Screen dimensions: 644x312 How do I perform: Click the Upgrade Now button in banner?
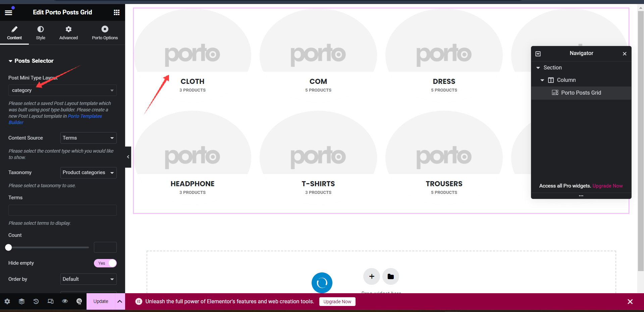tap(337, 302)
